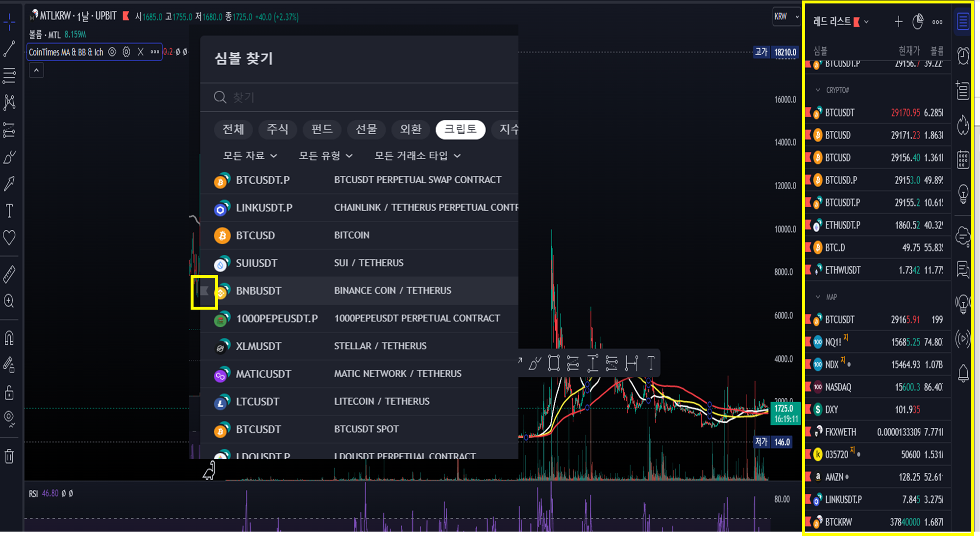Open the KRW currency selector
The width and height of the screenshot is (980, 536).
(785, 17)
